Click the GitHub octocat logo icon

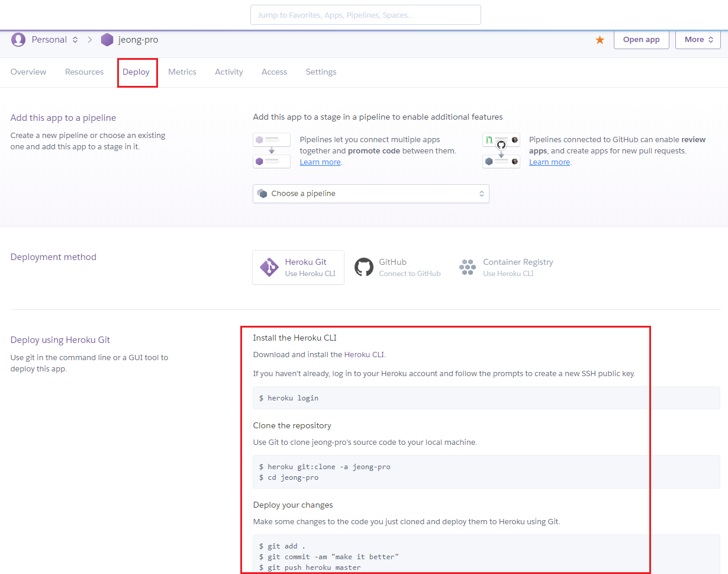pos(364,267)
